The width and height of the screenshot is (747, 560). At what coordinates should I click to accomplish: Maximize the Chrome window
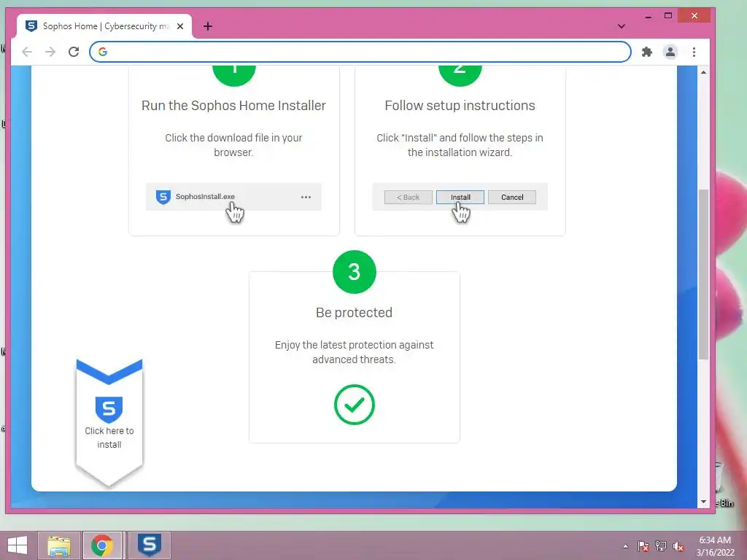pos(668,16)
